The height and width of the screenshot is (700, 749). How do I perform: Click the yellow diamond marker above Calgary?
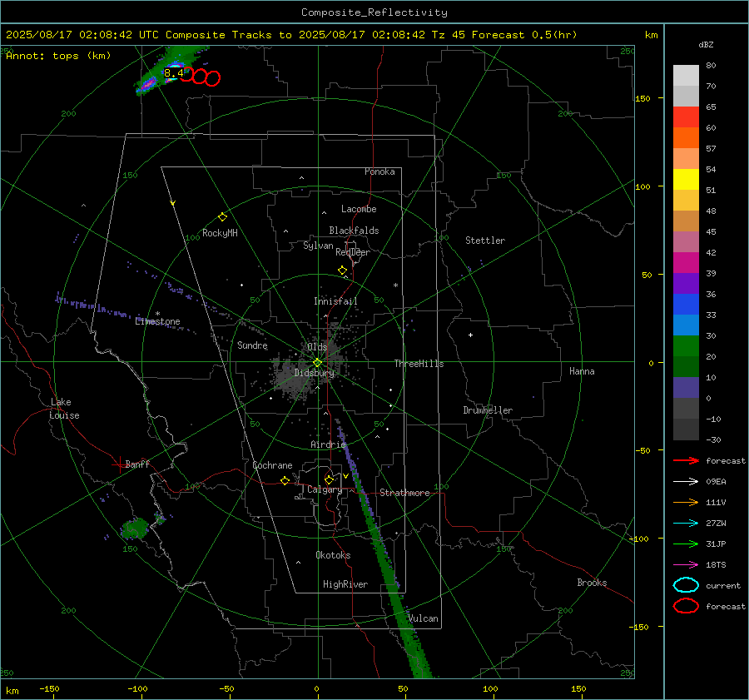pos(329,479)
